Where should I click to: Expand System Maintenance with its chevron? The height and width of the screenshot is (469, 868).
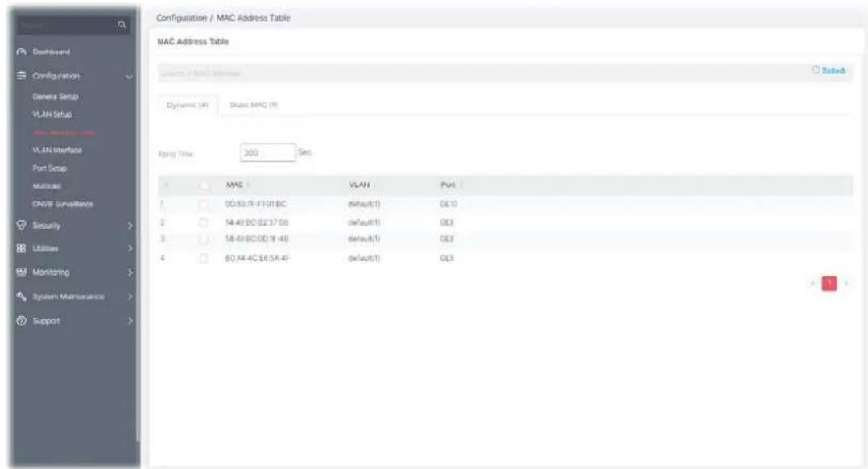(130, 297)
